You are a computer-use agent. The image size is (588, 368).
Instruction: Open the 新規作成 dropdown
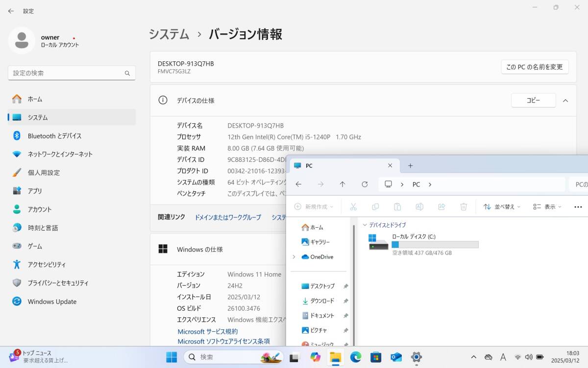314,207
